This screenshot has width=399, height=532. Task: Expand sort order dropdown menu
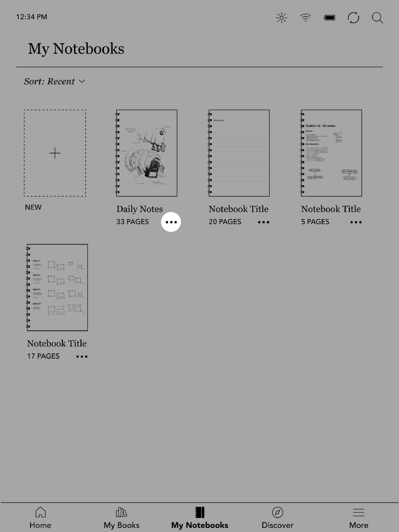[54, 81]
